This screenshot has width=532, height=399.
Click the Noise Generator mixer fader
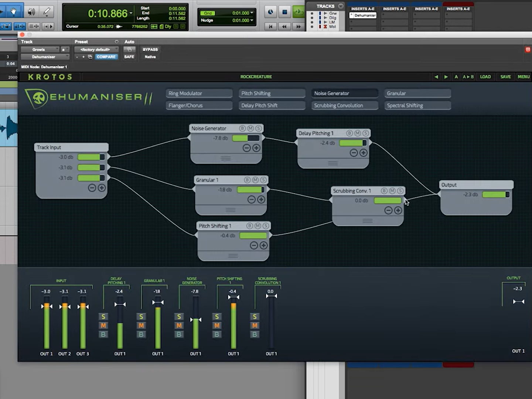(196, 320)
